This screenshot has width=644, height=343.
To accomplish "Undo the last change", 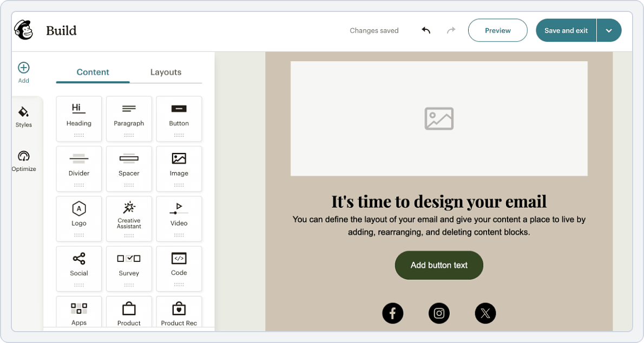I will click(426, 30).
